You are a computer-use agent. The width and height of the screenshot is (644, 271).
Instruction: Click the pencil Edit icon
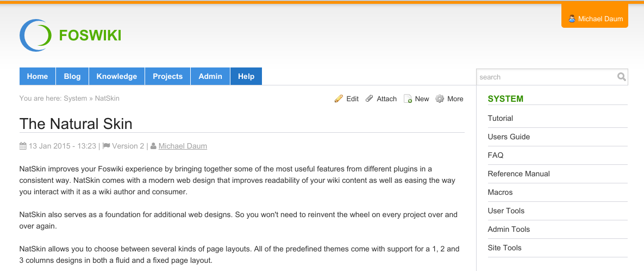tap(339, 99)
